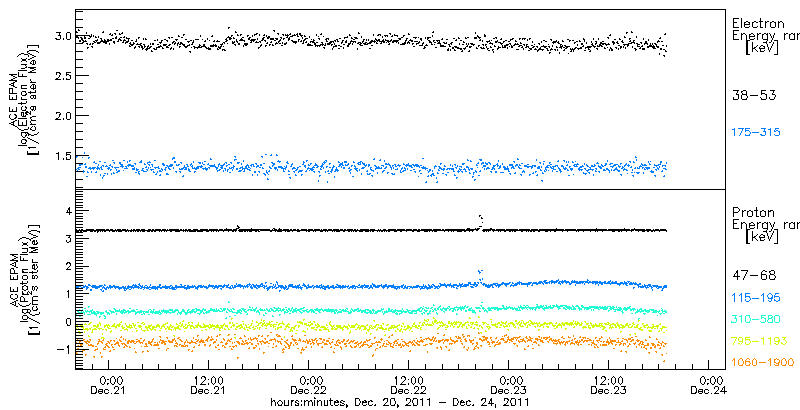The height and width of the screenshot is (410, 800).
Task: Click the 12:00 Dec.23 time axis label
Action: 610,386
